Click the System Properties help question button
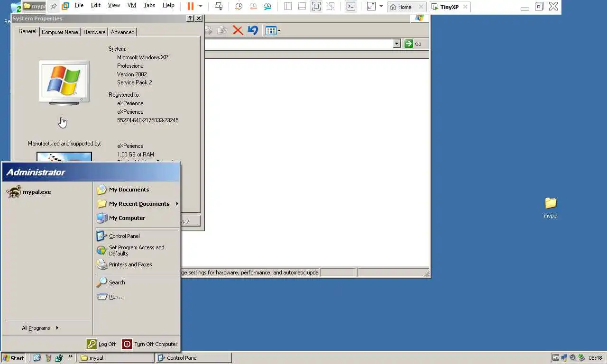 190,18
